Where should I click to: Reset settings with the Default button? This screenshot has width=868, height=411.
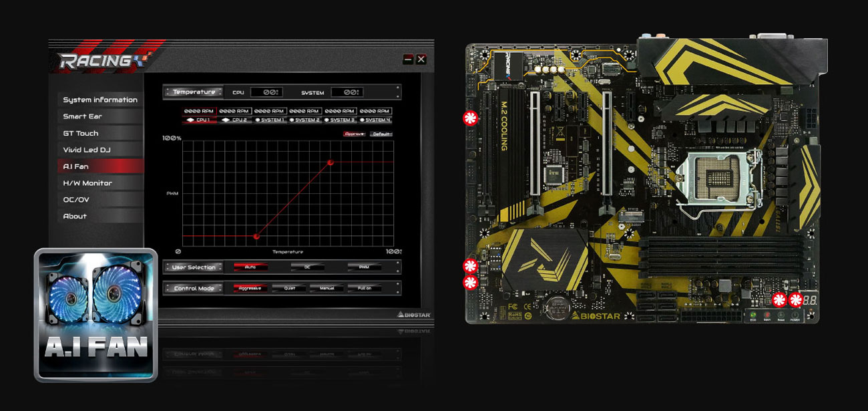point(382,134)
